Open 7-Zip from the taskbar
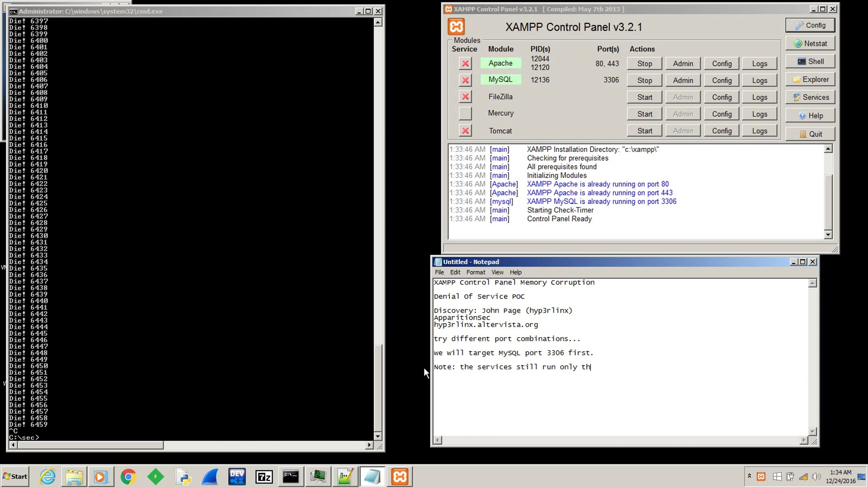868x488 pixels. pyautogui.click(x=264, y=476)
